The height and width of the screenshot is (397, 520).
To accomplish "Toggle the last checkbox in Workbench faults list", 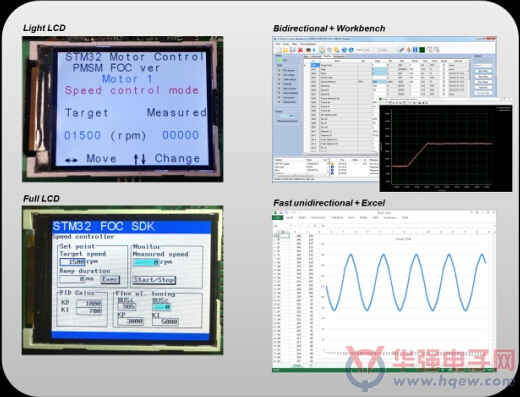I will [x=279, y=102].
